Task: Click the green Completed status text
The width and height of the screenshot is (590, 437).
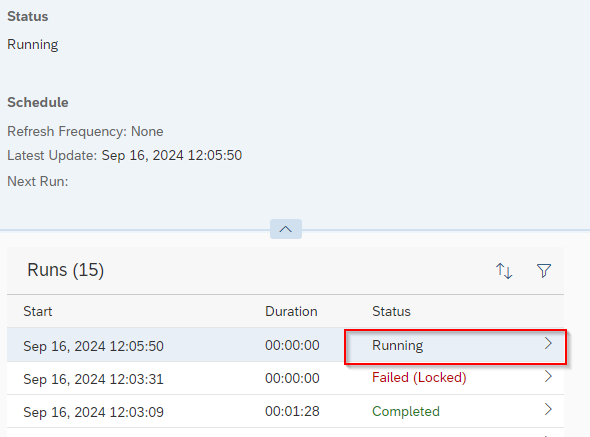Action: click(x=406, y=411)
